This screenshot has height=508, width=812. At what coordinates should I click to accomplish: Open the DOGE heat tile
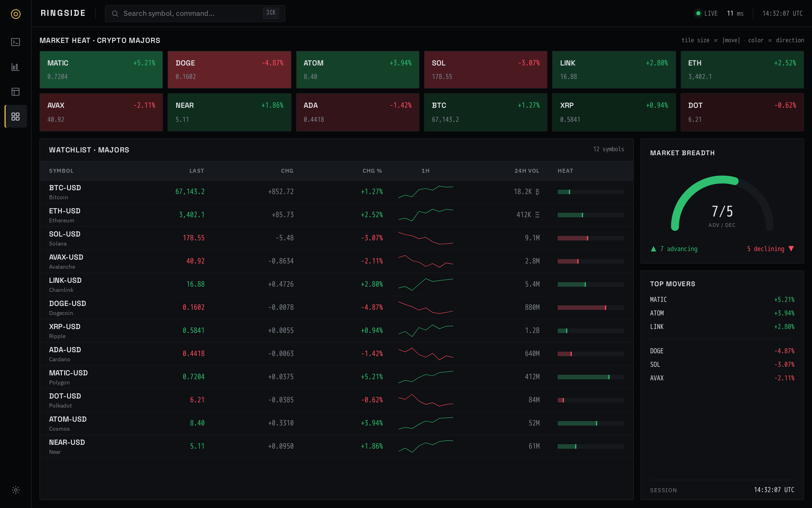point(230,69)
